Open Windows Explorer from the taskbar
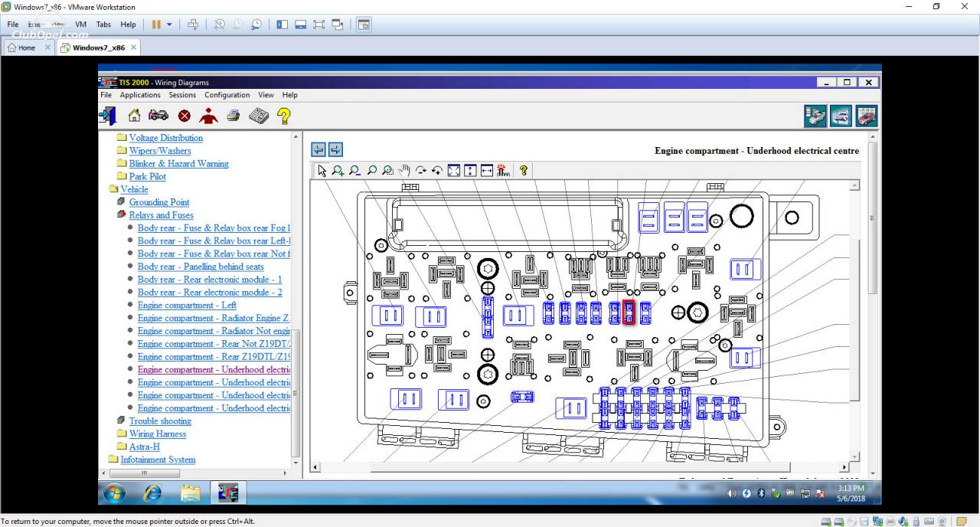The height and width of the screenshot is (527, 980). point(190,493)
